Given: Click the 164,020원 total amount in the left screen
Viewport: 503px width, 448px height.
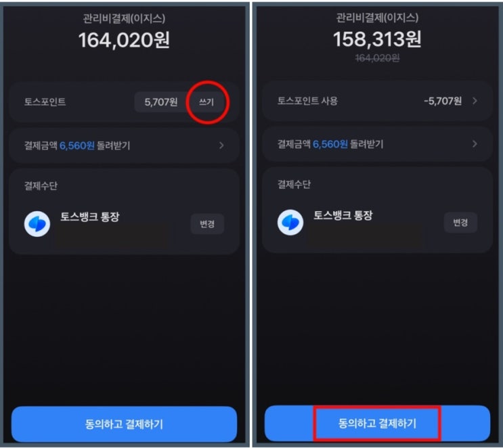Looking at the screenshot, I should coord(124,40).
